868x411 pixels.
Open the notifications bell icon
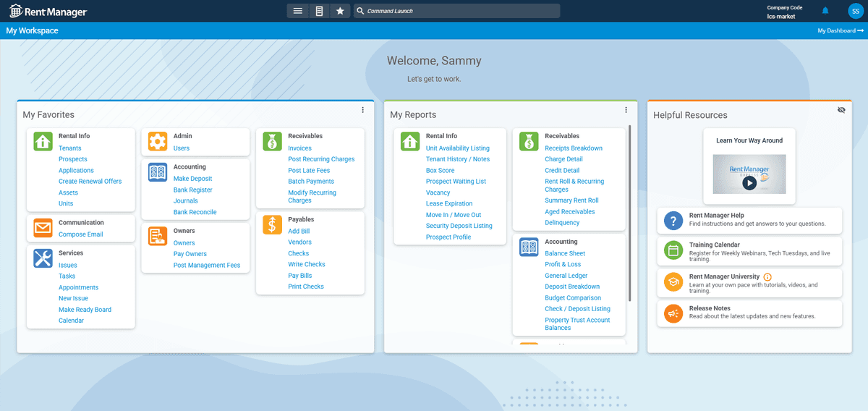click(x=825, y=11)
